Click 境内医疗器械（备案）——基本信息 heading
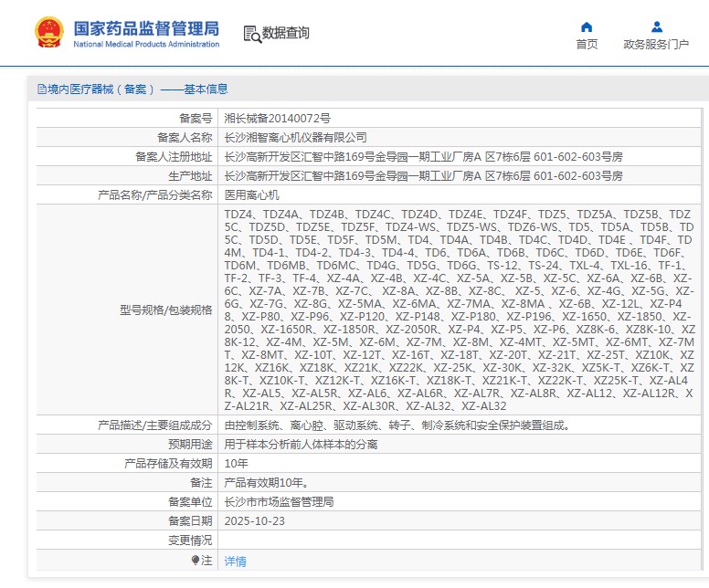The height and width of the screenshot is (588, 709). 137,89
